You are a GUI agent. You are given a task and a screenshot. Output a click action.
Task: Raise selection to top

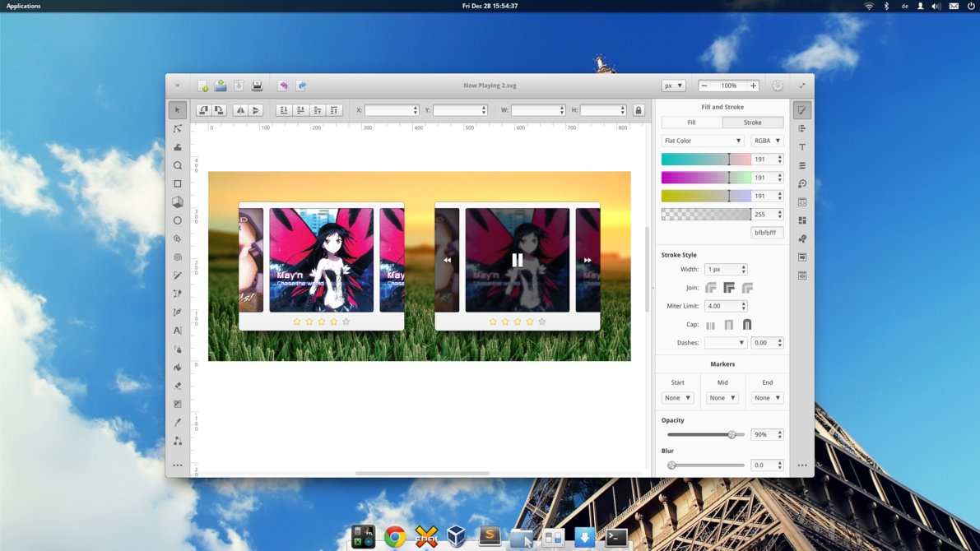[334, 110]
